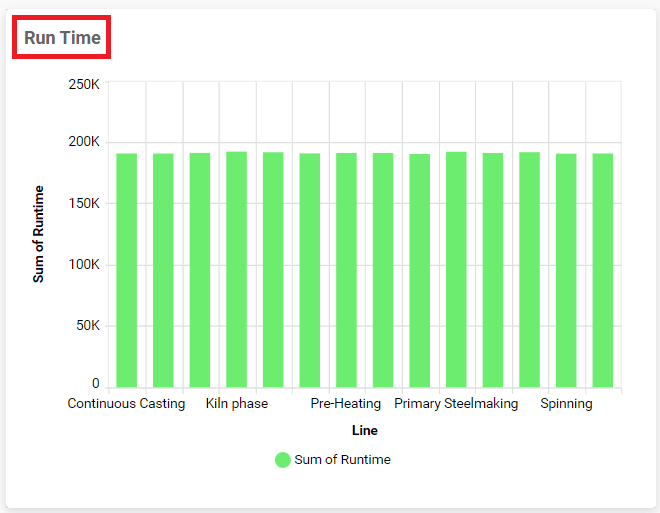Select the Continuous Casting bar
This screenshot has height=513, width=660.
(127, 270)
